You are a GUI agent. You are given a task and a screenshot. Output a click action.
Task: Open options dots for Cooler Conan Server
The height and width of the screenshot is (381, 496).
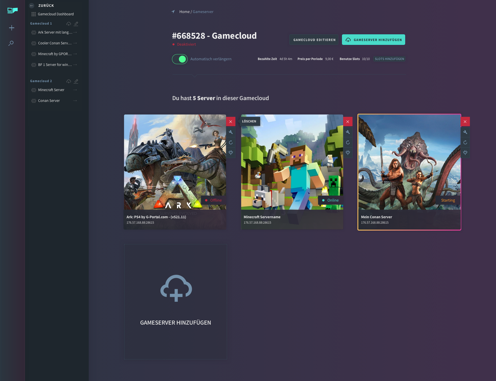coord(75,43)
